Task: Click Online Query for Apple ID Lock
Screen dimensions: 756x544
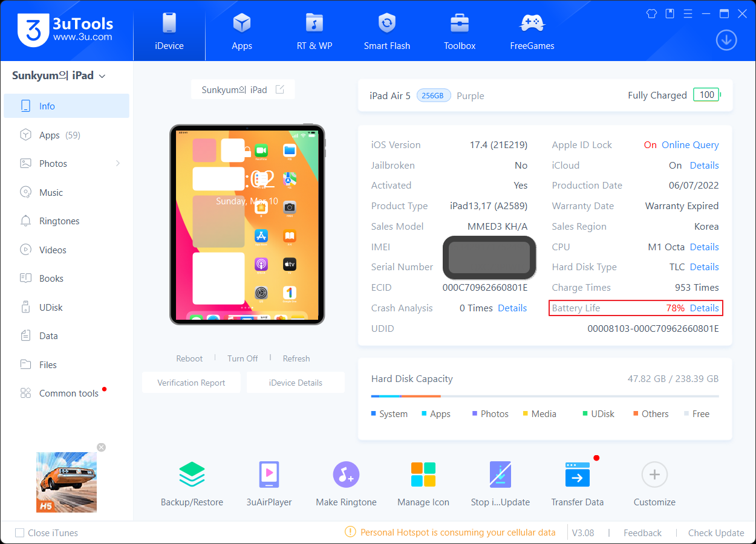Action: (x=690, y=145)
